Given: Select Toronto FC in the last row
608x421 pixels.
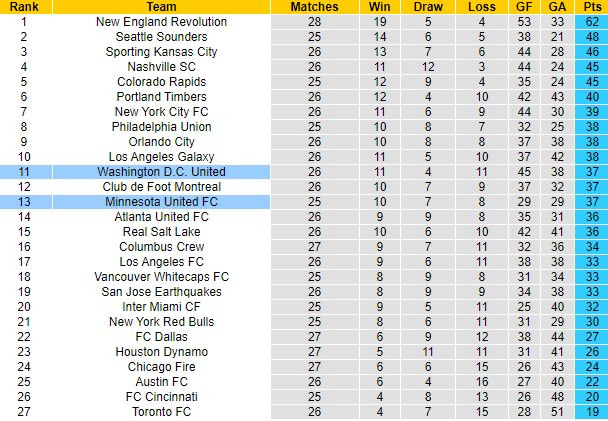Looking at the screenshot, I should 161,412.
